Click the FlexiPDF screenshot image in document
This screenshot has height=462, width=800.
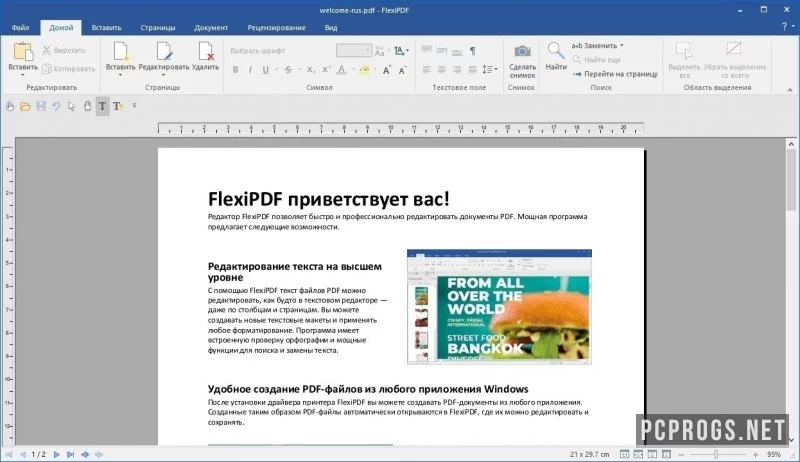click(x=499, y=306)
